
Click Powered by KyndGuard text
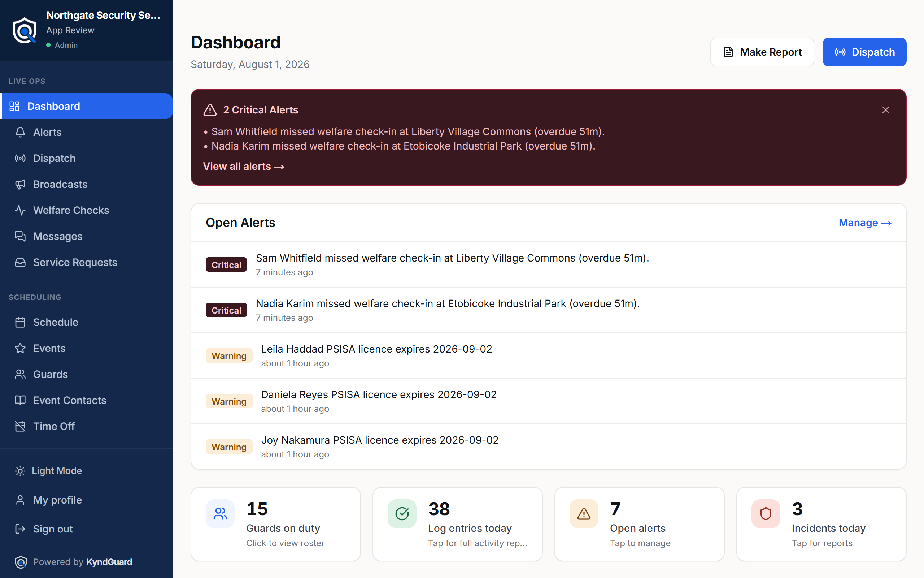[x=82, y=562]
